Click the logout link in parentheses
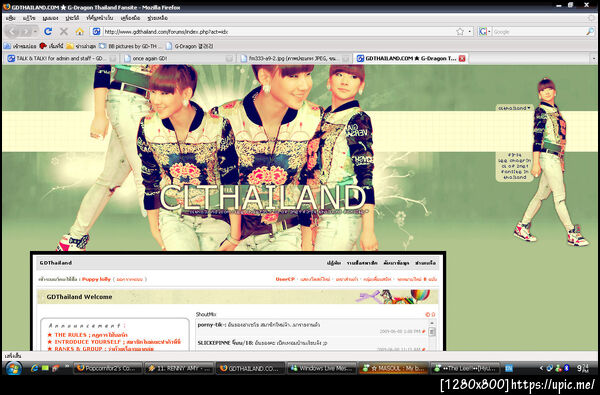600x395 pixels. tap(130, 279)
